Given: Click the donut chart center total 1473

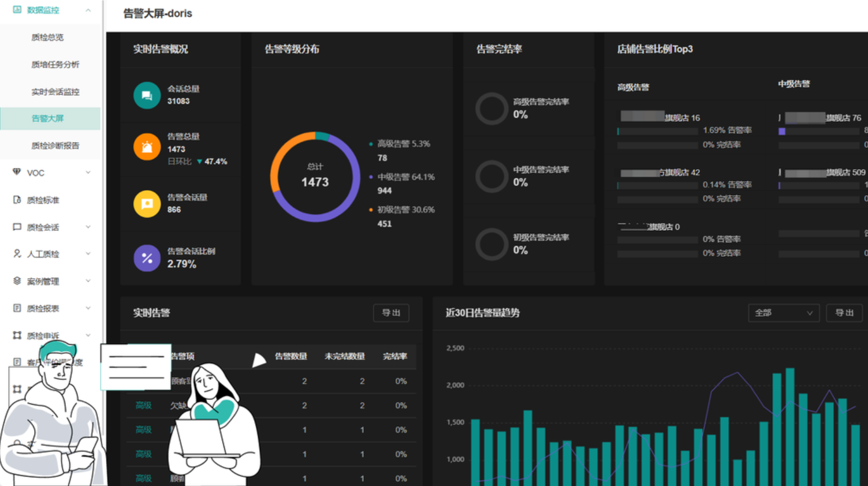Looking at the screenshot, I should (315, 177).
